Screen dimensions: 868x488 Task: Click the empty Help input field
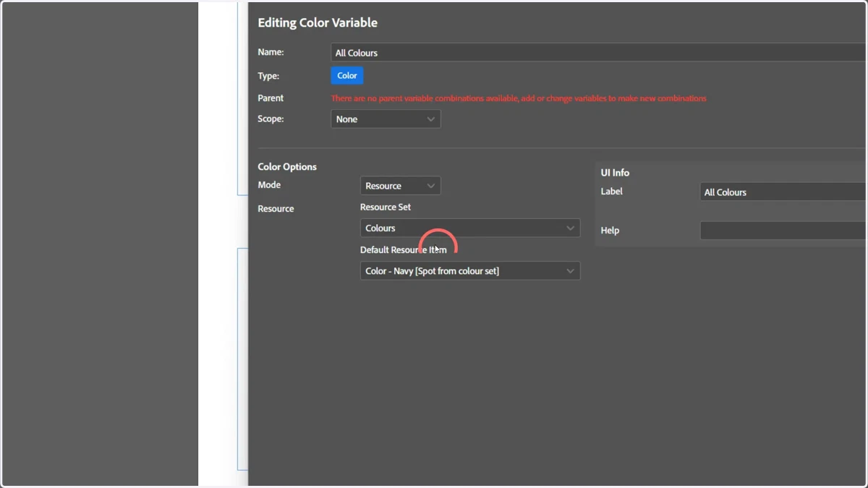click(783, 231)
